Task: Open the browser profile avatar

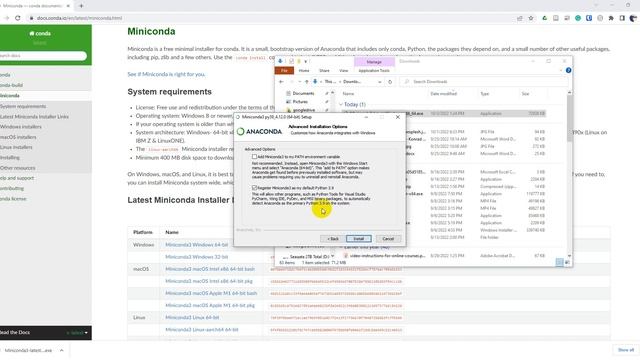Action: pos(633,18)
